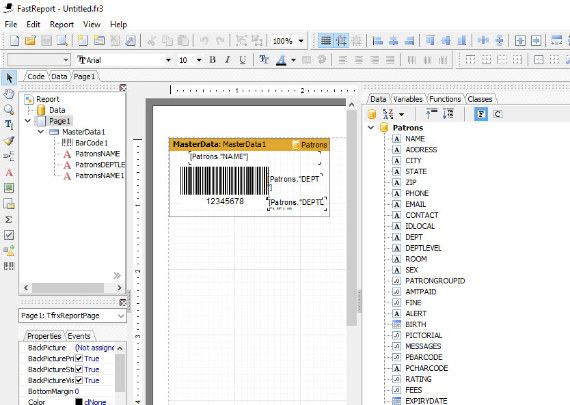Switch to the Functions tab
This screenshot has height=405, width=570.
pos(445,99)
